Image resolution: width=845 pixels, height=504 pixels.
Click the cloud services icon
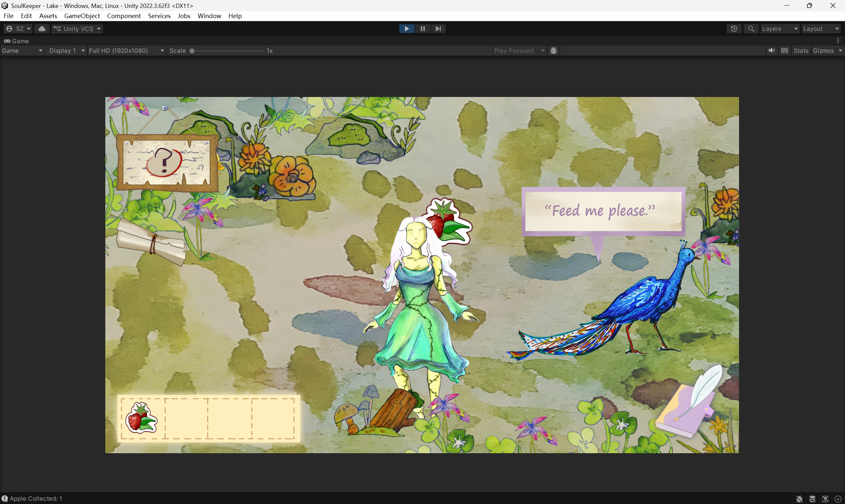click(x=42, y=29)
